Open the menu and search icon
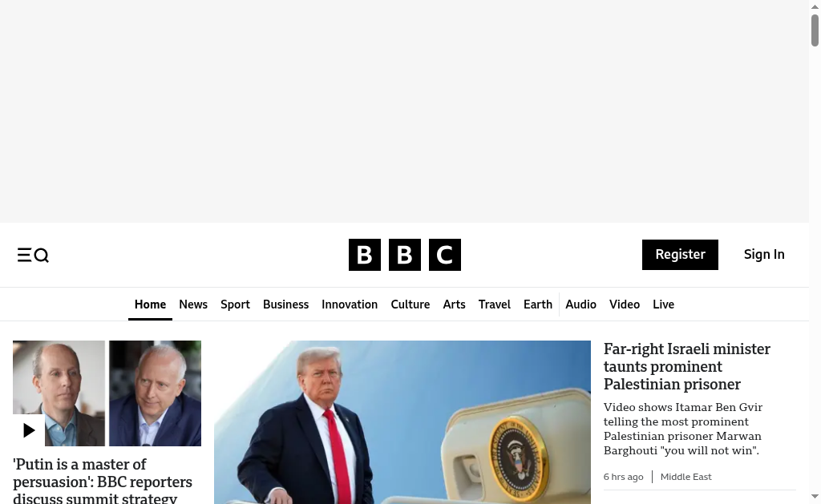 click(x=33, y=255)
